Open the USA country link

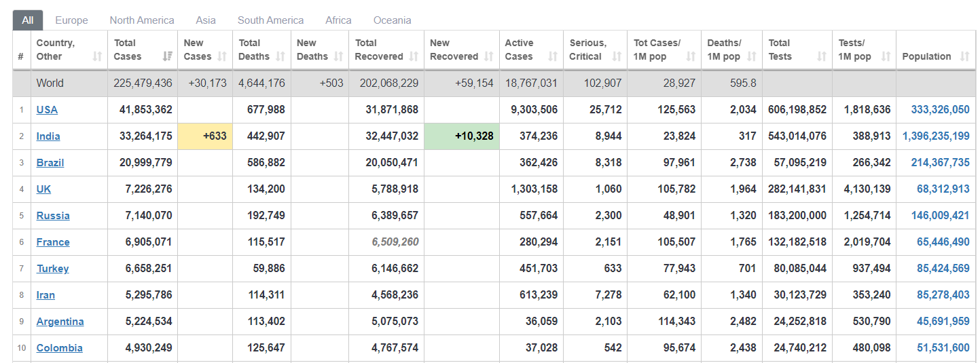coord(47,110)
